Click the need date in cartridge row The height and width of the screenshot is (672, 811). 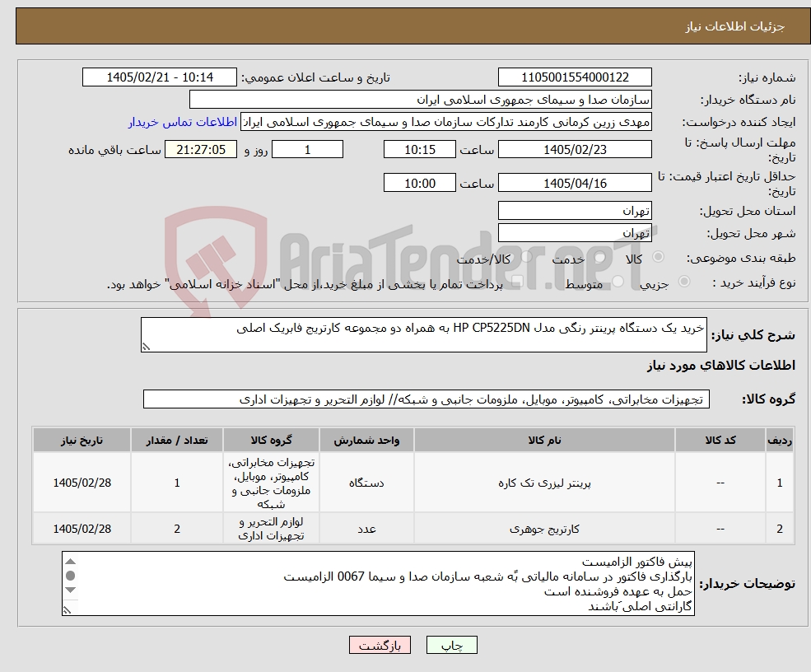[82, 529]
